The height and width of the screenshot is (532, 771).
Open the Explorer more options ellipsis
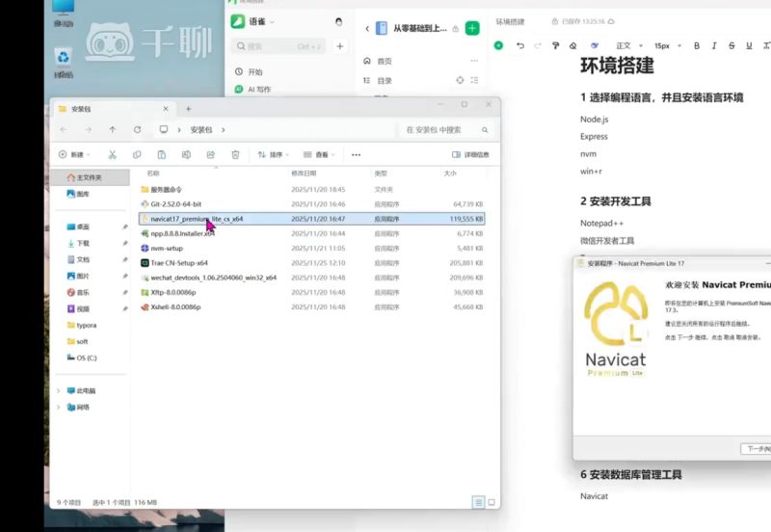tap(356, 155)
